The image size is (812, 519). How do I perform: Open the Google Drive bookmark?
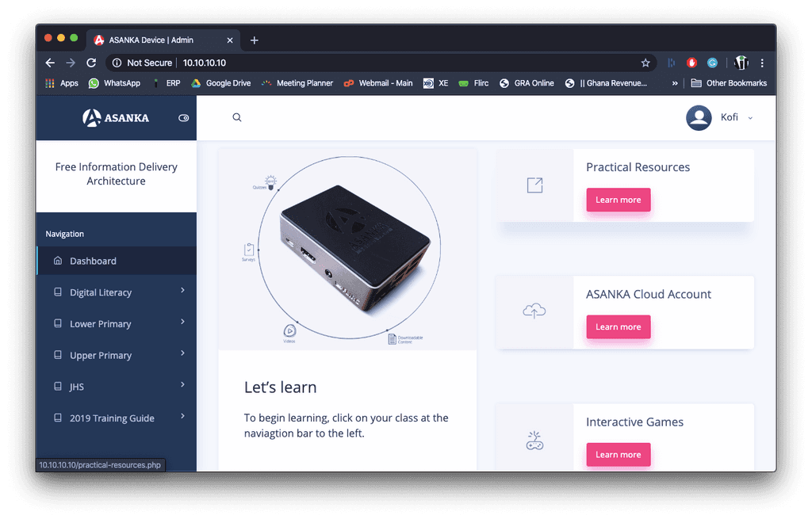pyautogui.click(x=221, y=83)
